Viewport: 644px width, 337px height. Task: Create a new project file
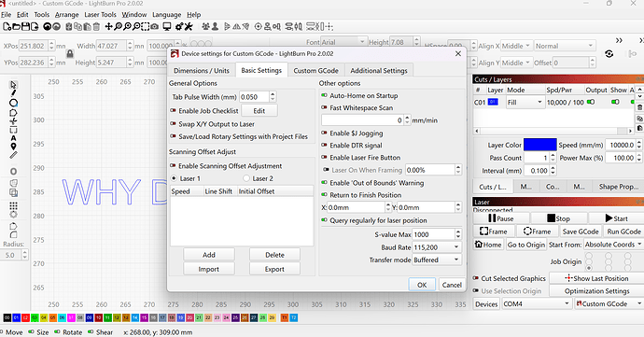pyautogui.click(x=7, y=27)
